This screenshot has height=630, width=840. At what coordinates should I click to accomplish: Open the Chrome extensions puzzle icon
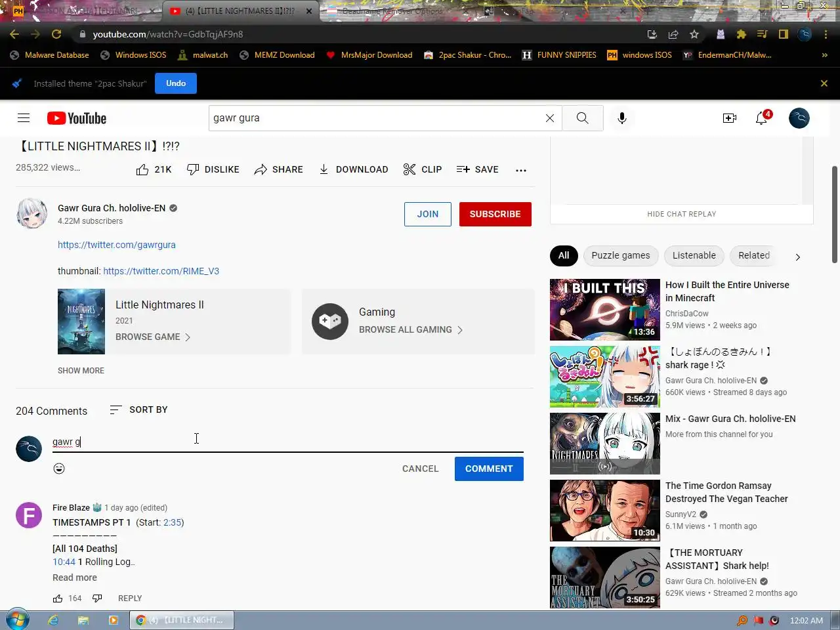coord(742,34)
